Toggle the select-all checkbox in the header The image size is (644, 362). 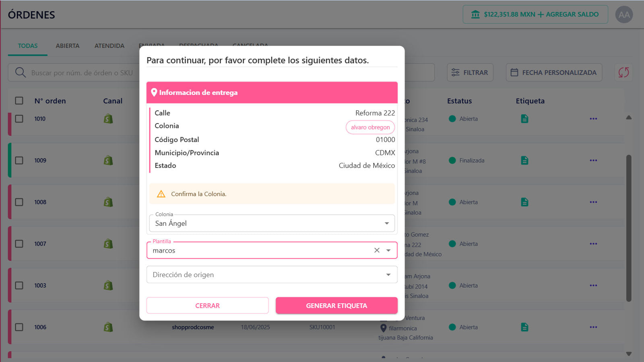(x=19, y=101)
